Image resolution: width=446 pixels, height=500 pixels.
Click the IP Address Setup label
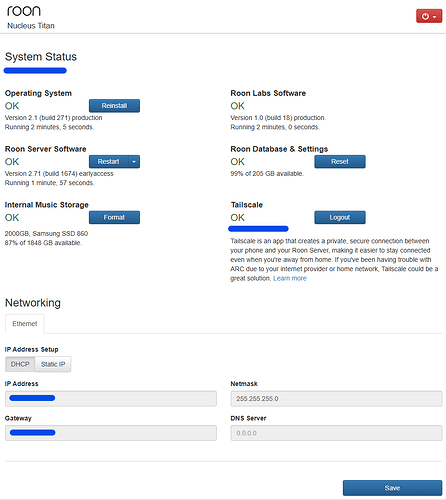32,349
